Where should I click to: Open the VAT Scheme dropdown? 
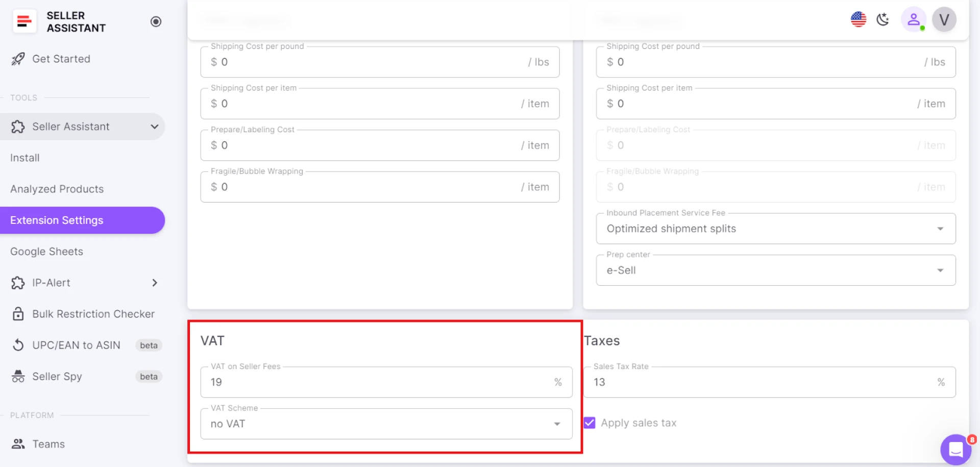pos(556,424)
